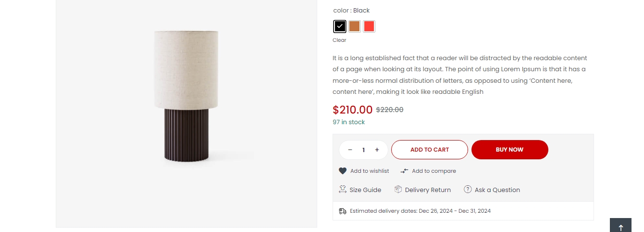Click the Delivery Return box icon
This screenshot has width=644, height=232.
[398, 190]
